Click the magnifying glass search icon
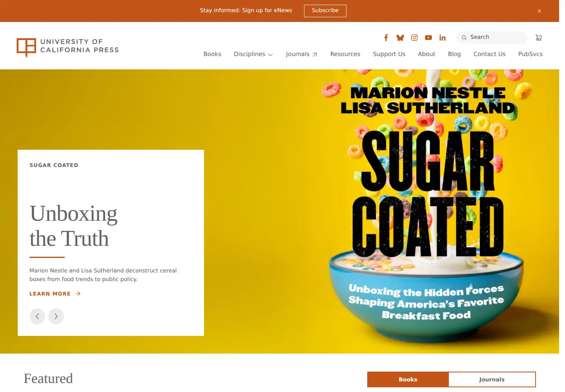 click(464, 38)
